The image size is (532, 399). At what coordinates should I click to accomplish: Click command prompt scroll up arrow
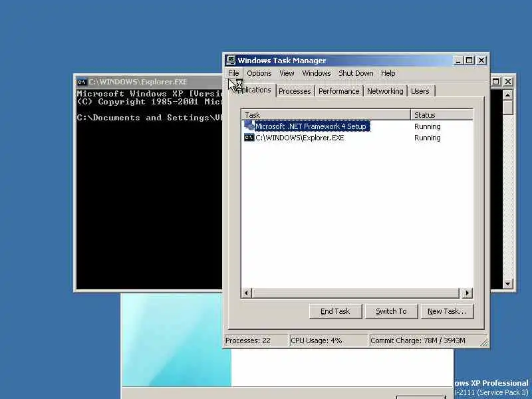pyautogui.click(x=507, y=95)
